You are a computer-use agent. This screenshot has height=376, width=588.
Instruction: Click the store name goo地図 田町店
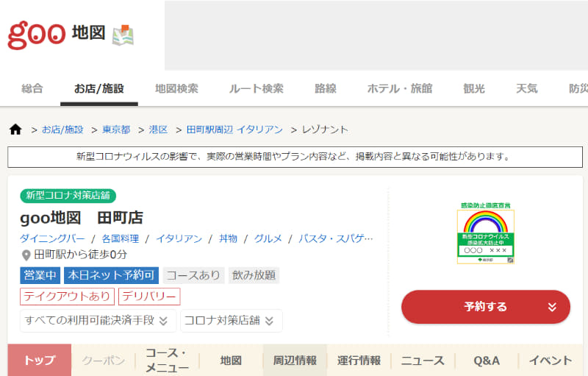pyautogui.click(x=82, y=218)
